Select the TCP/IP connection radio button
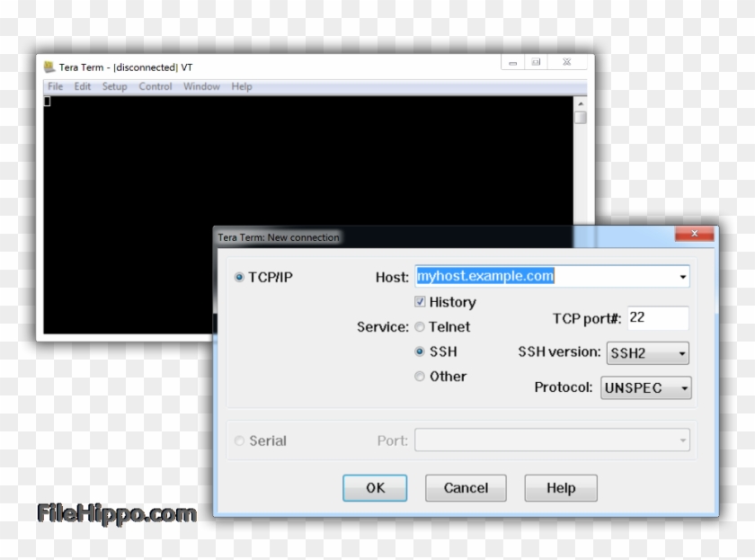 tap(239, 277)
